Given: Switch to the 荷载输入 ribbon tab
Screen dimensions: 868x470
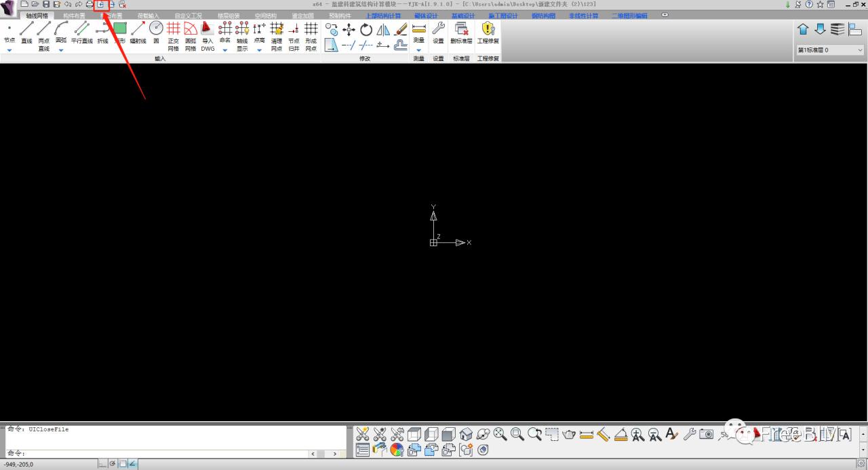Looking at the screenshot, I should 150,16.
